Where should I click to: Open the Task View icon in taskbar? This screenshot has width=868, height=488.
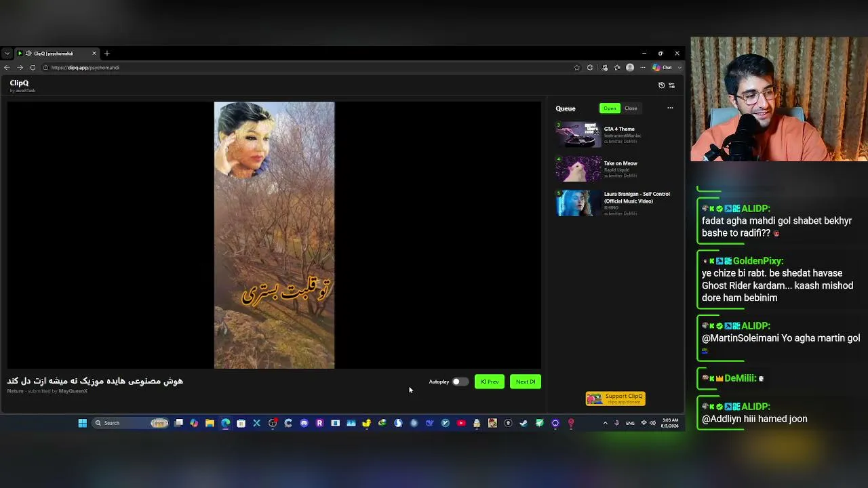[x=179, y=423]
